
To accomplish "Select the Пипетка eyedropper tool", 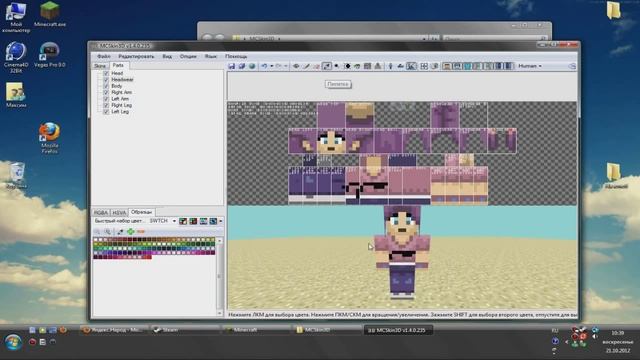I will click(327, 66).
